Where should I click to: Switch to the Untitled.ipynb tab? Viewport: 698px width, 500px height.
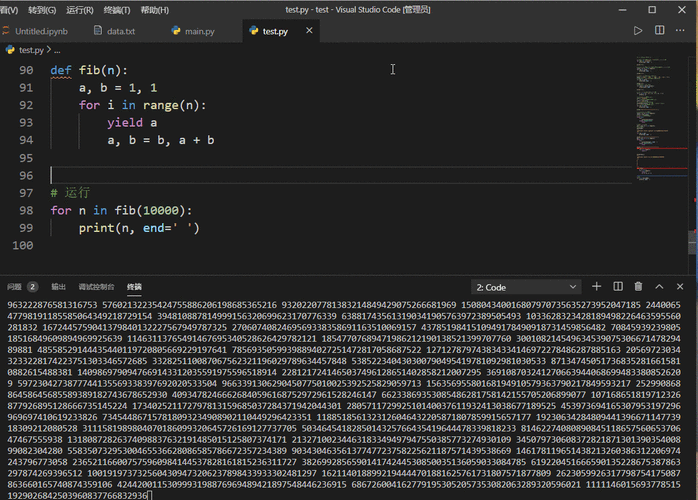(x=44, y=31)
